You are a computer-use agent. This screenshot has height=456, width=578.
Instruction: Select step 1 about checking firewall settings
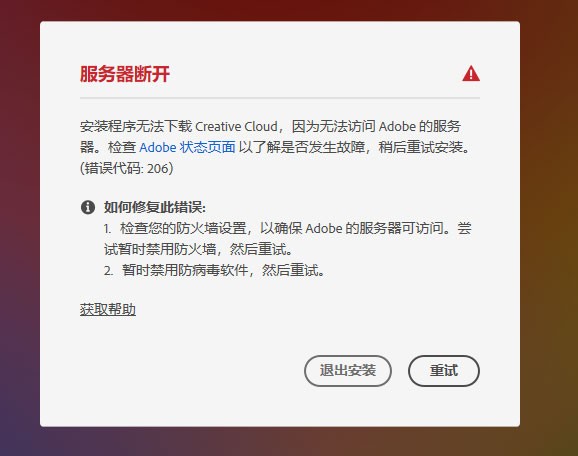pyautogui.click(x=288, y=239)
